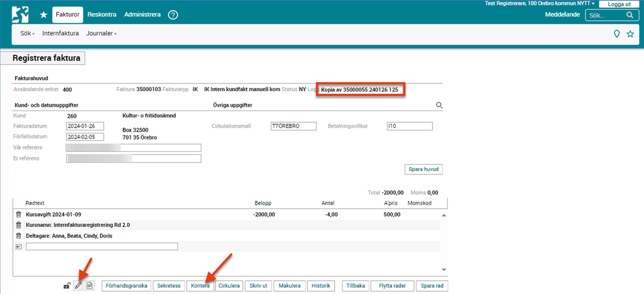Open the Administrera tab
The width and height of the screenshot is (644, 294).
(x=142, y=14)
